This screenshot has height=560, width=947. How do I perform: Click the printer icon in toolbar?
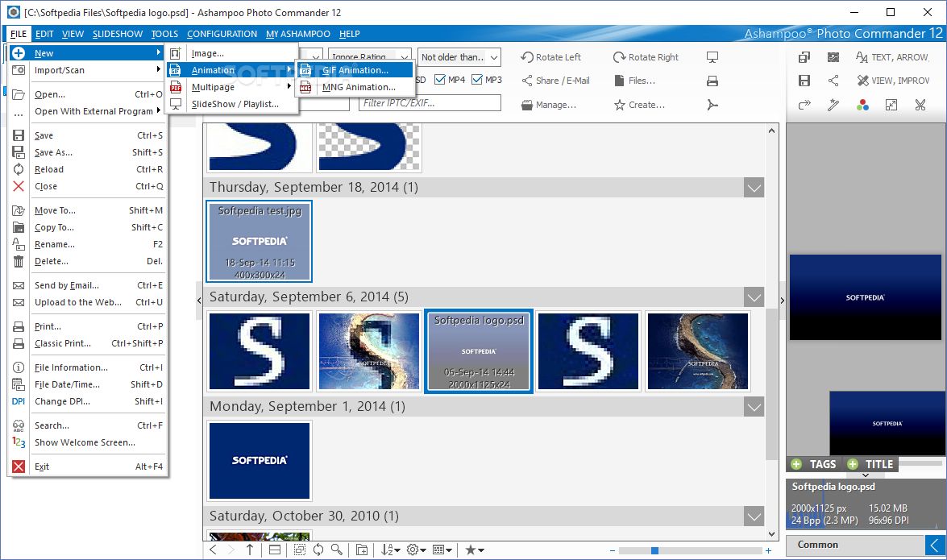pos(712,81)
